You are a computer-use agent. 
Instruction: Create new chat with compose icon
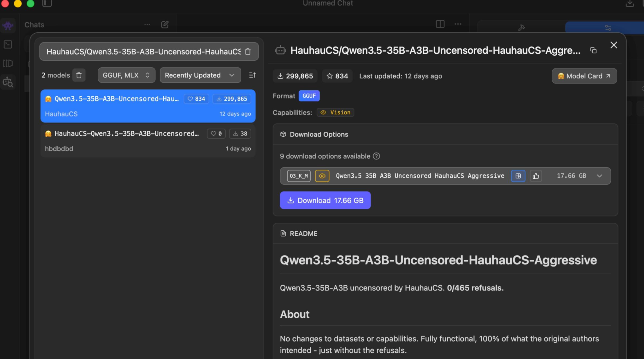pyautogui.click(x=165, y=25)
